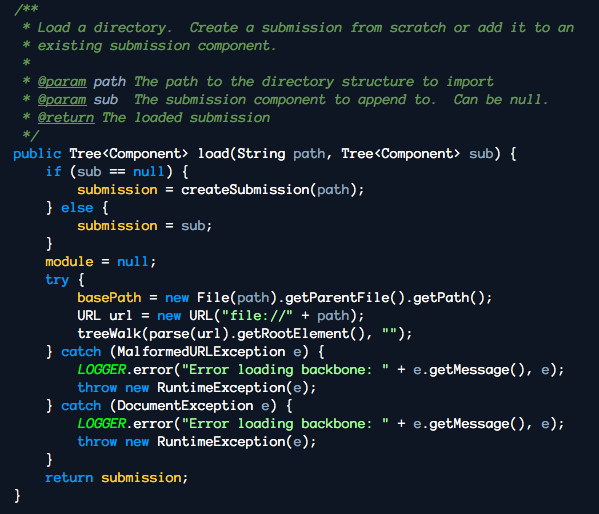Click 'Can be null.' in comment

click(x=501, y=100)
